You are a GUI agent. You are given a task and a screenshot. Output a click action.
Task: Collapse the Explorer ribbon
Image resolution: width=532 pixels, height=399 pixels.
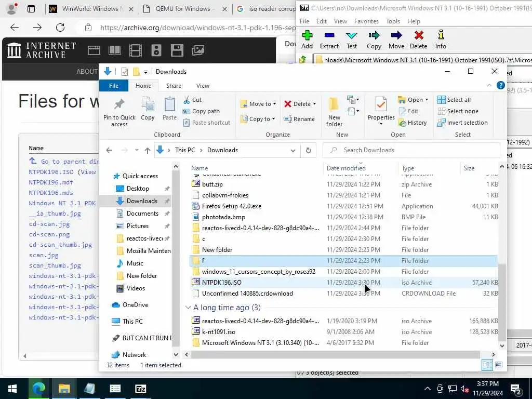coord(489,86)
